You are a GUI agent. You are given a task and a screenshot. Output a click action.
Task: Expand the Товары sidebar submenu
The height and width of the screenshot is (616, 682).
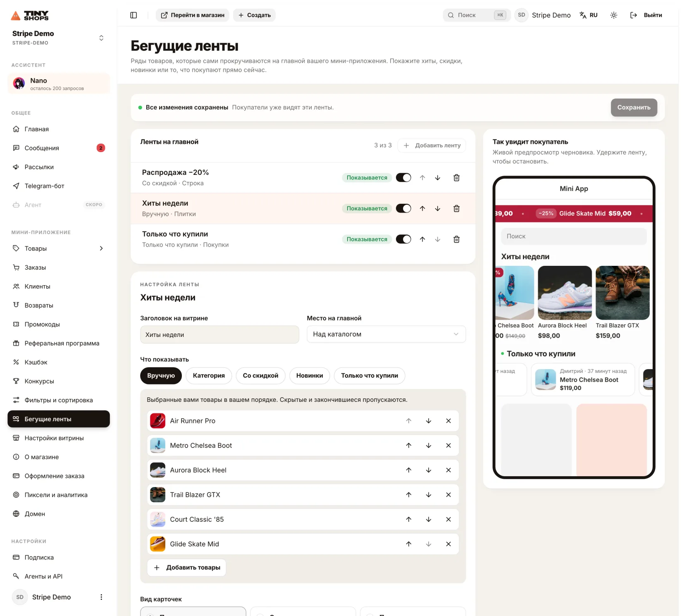[x=101, y=248]
